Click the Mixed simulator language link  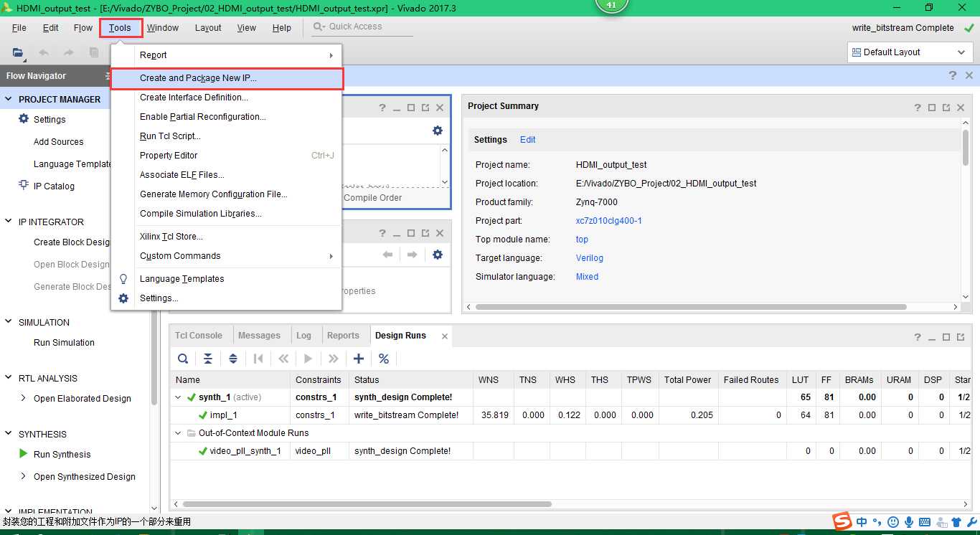(587, 277)
